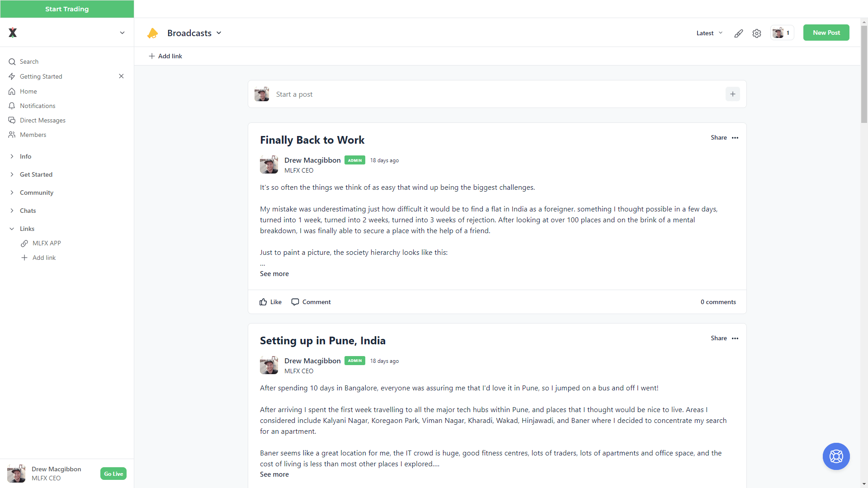868x488 pixels.
Task: Click the plus icon in Start a post box
Action: (x=732, y=94)
